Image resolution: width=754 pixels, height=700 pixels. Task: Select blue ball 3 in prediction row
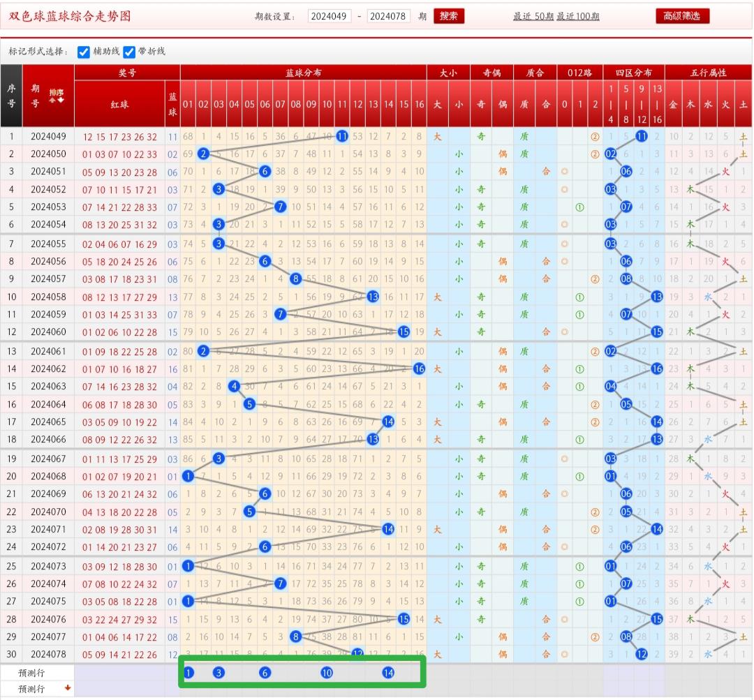tap(219, 673)
